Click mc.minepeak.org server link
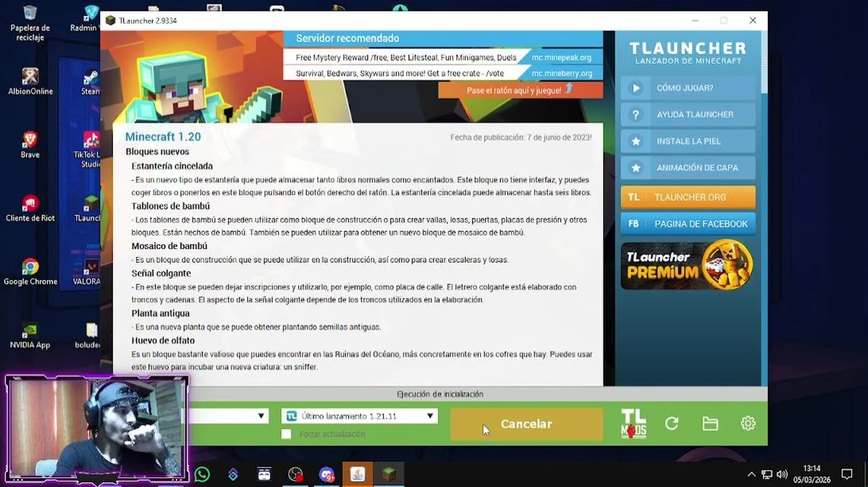Viewport: 868px width, 487px height. coord(561,57)
